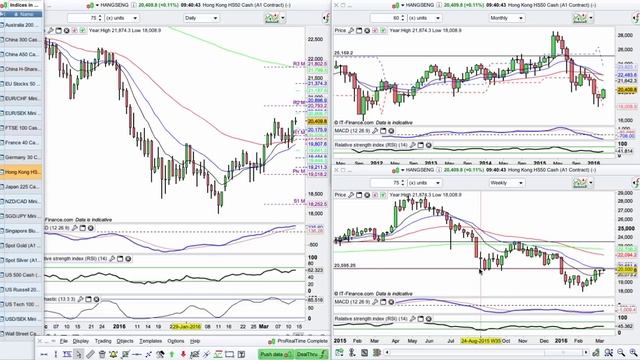Viewport: 640px width, 360px height.
Task: Open the Daily timeframe dropdown
Action: 201,18
